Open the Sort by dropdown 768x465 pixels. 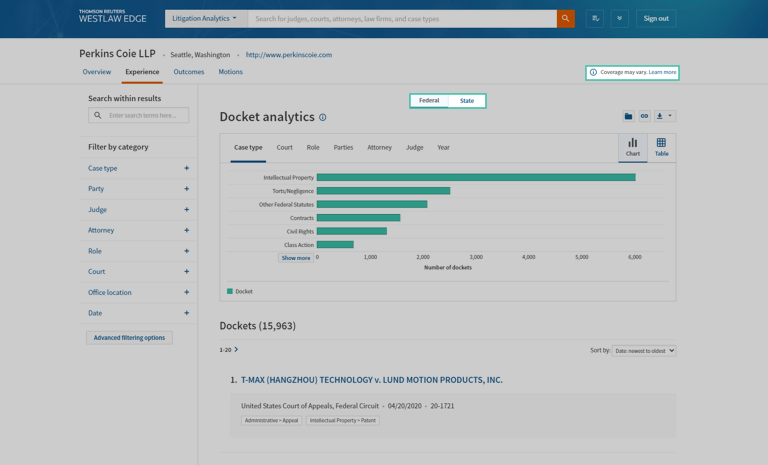pyautogui.click(x=644, y=351)
